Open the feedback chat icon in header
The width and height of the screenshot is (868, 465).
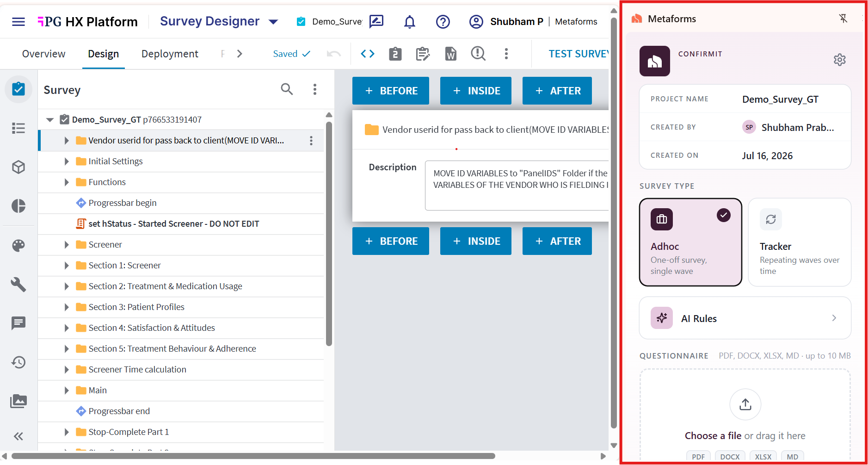376,21
